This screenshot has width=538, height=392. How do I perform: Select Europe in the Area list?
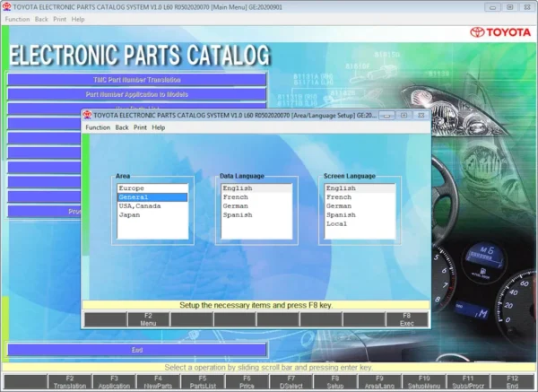click(131, 188)
